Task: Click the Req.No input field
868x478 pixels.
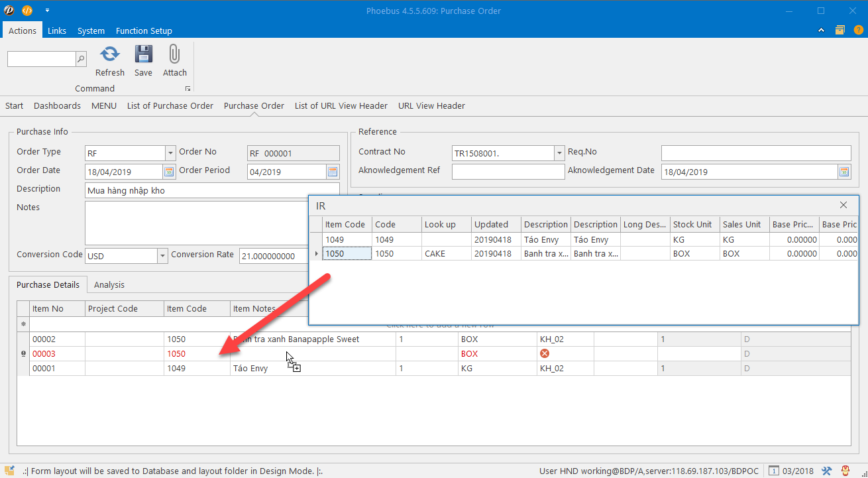Action: [x=756, y=153]
